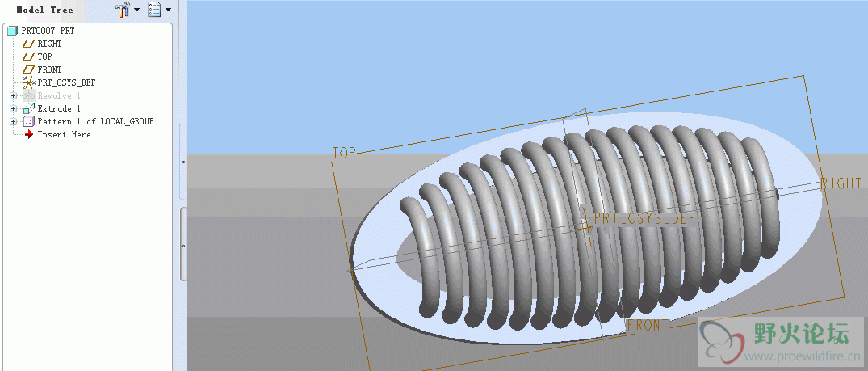This screenshot has height=371, width=868.
Task: Click the Extrude 1 feature icon
Action: click(29, 108)
